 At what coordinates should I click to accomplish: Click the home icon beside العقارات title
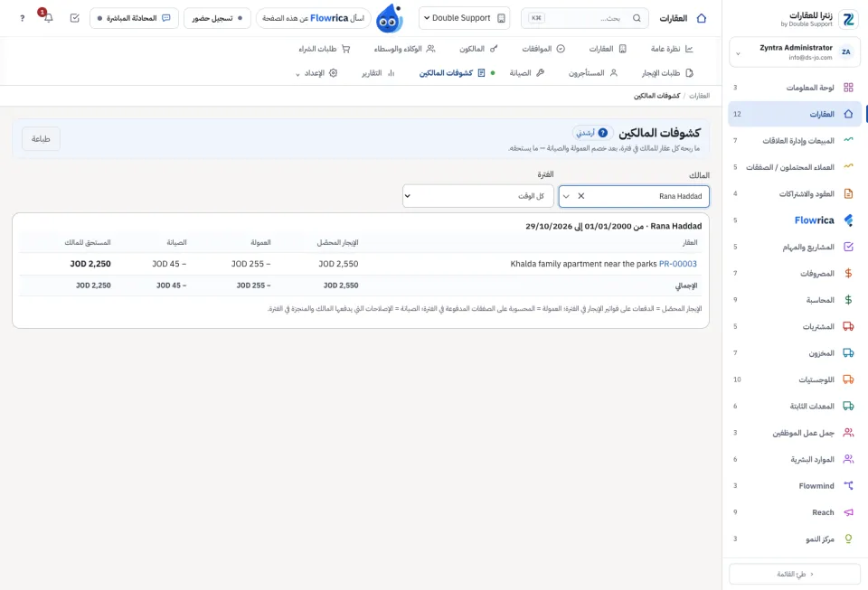pos(702,18)
